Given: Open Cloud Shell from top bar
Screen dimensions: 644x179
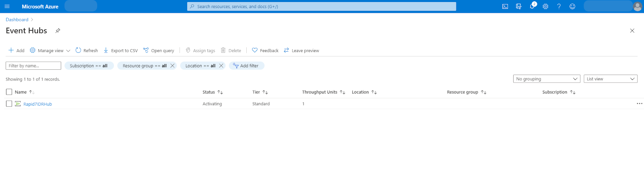Looking at the screenshot, I should (505, 6).
